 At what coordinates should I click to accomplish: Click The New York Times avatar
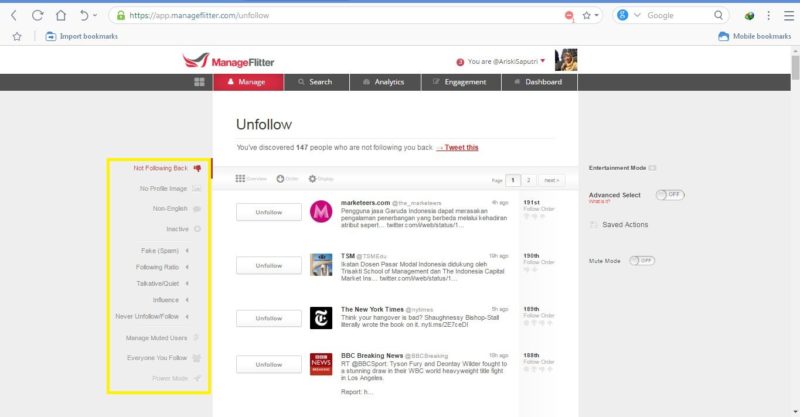click(x=321, y=318)
